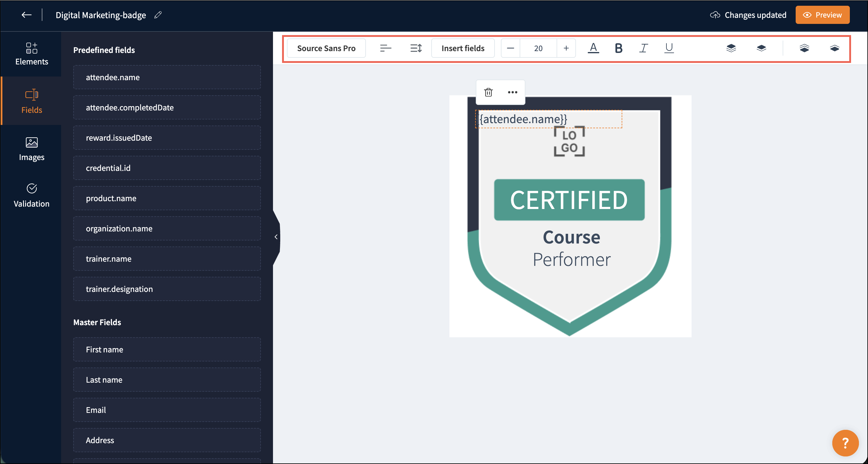Open the Source Sans Pro font dropdown
Viewport: 868px width, 464px height.
point(326,48)
